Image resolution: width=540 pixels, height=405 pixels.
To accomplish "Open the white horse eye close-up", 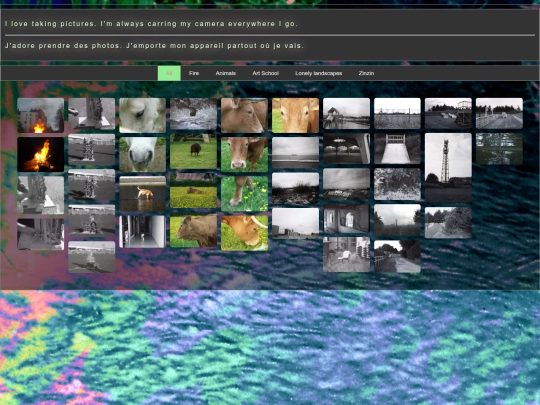I will [x=143, y=115].
